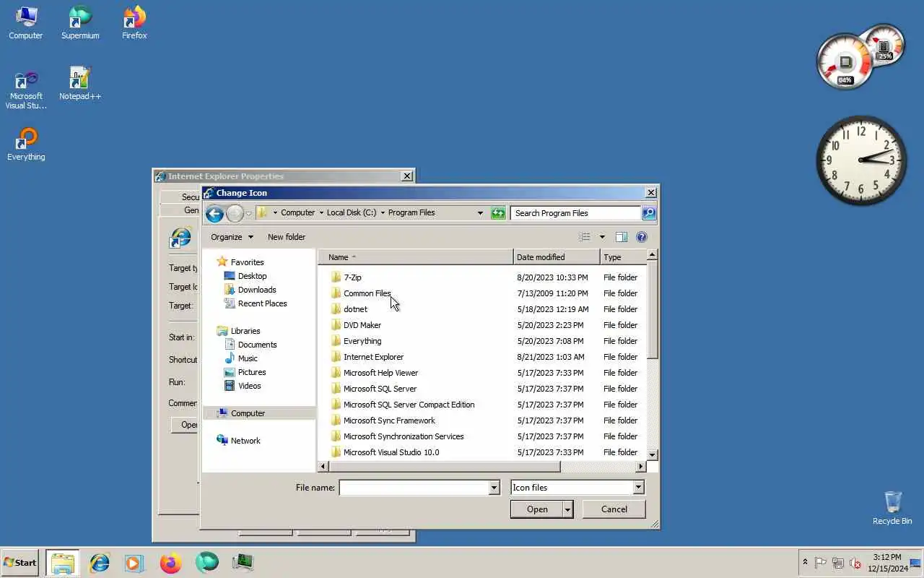Show hidden system tray icons
This screenshot has height=578, width=924.
tap(805, 562)
